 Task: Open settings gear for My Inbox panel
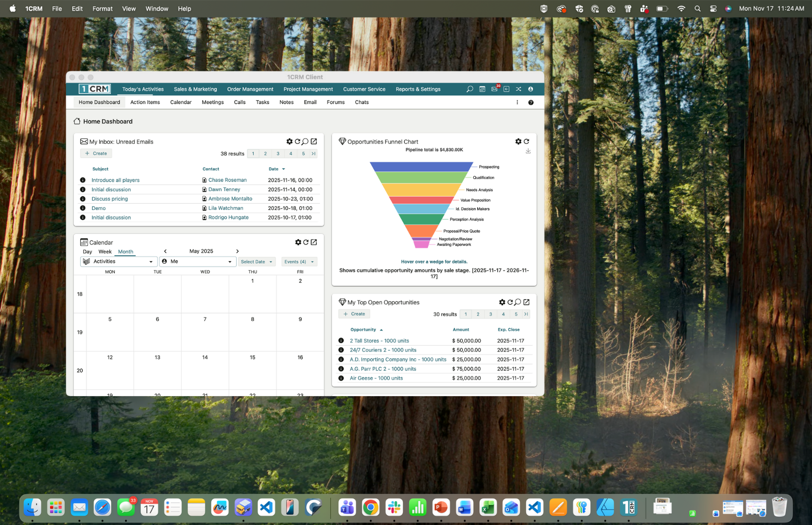coord(290,141)
